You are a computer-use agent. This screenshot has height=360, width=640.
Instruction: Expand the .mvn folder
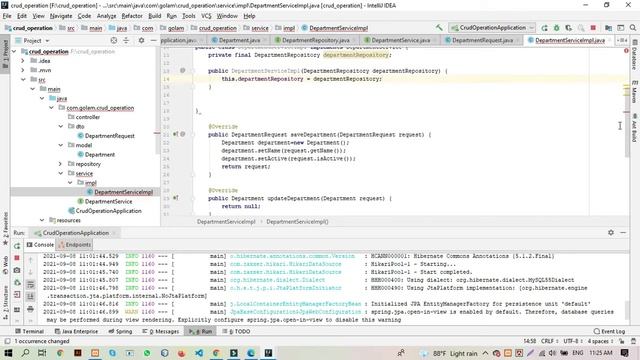pos(23,70)
